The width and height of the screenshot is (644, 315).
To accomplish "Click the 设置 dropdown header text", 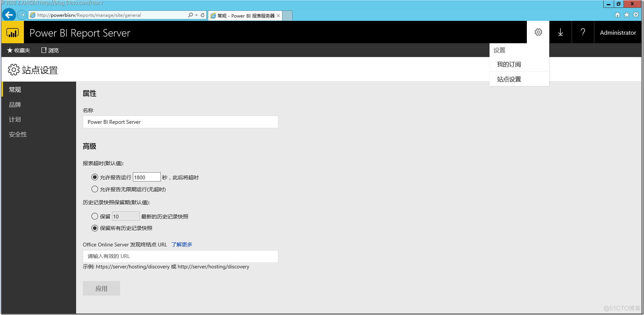I will tap(499, 50).
